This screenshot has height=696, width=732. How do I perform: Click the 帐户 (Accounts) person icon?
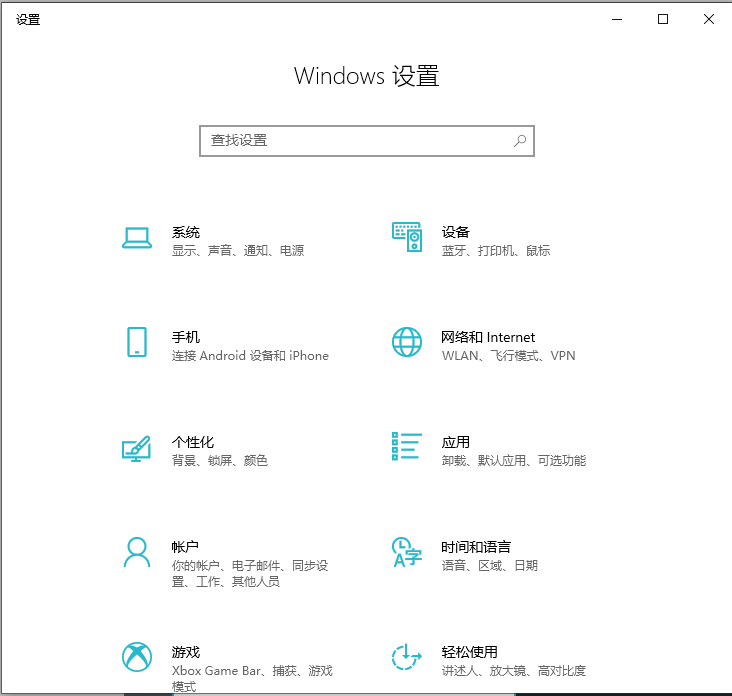tap(136, 552)
